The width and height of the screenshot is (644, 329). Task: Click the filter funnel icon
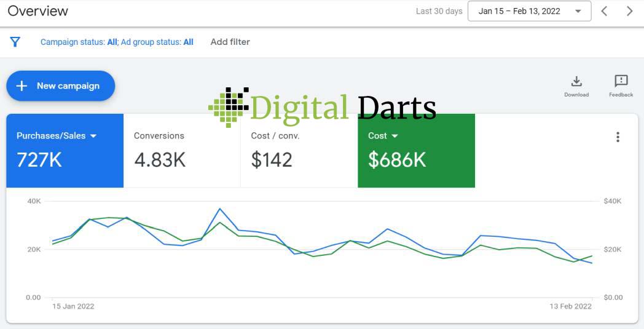(x=15, y=42)
